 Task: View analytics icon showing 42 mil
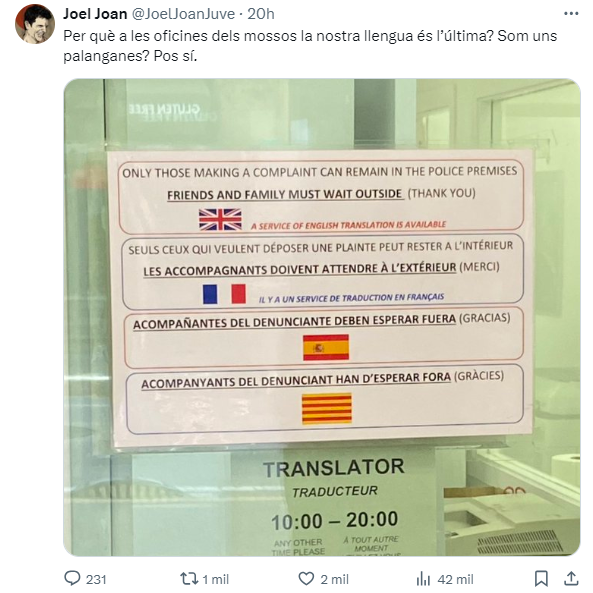click(x=424, y=578)
